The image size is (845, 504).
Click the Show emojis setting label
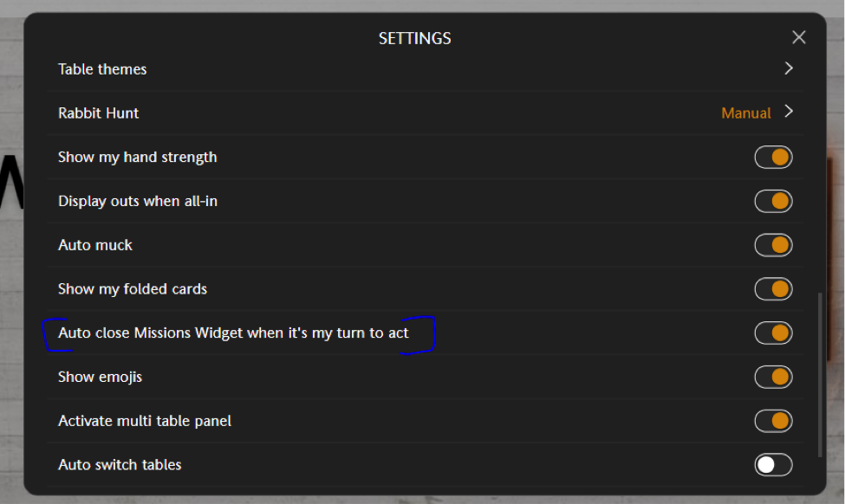(x=100, y=377)
